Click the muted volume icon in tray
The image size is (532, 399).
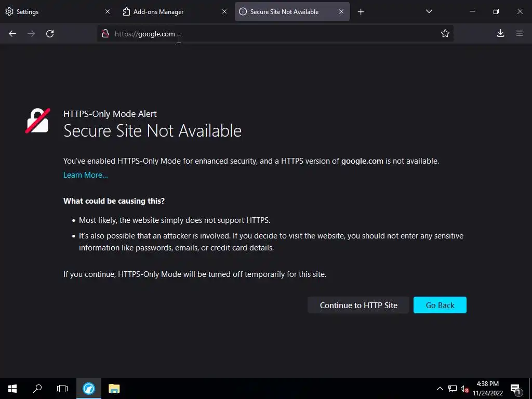coord(464,389)
